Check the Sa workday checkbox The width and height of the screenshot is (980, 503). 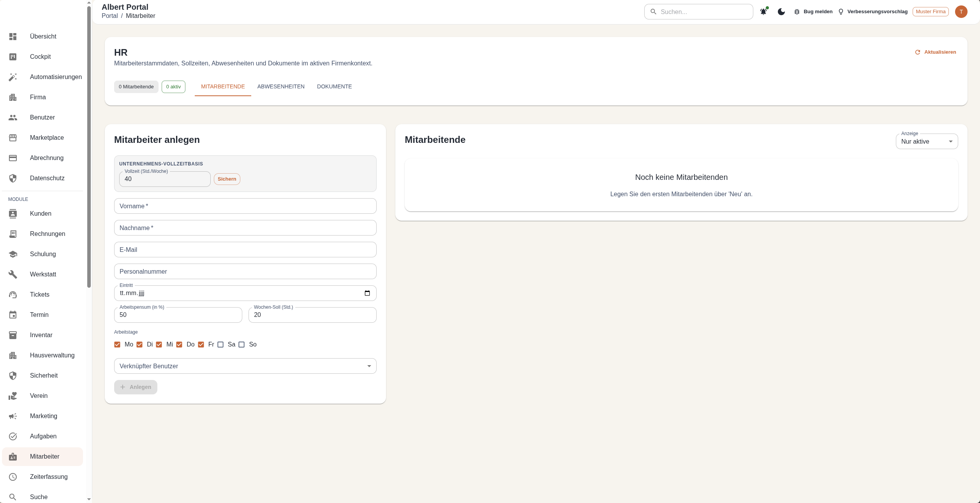pyautogui.click(x=220, y=345)
